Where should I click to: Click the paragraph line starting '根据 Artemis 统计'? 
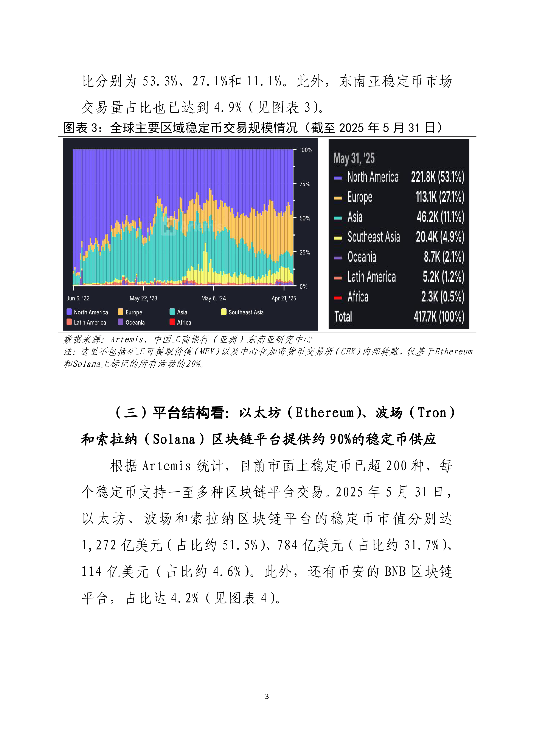tap(281, 465)
